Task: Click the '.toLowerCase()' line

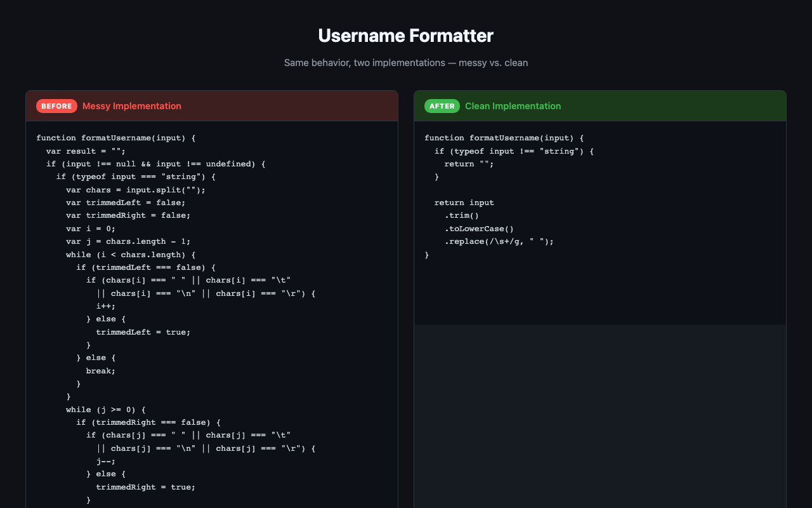Action: 479,229
